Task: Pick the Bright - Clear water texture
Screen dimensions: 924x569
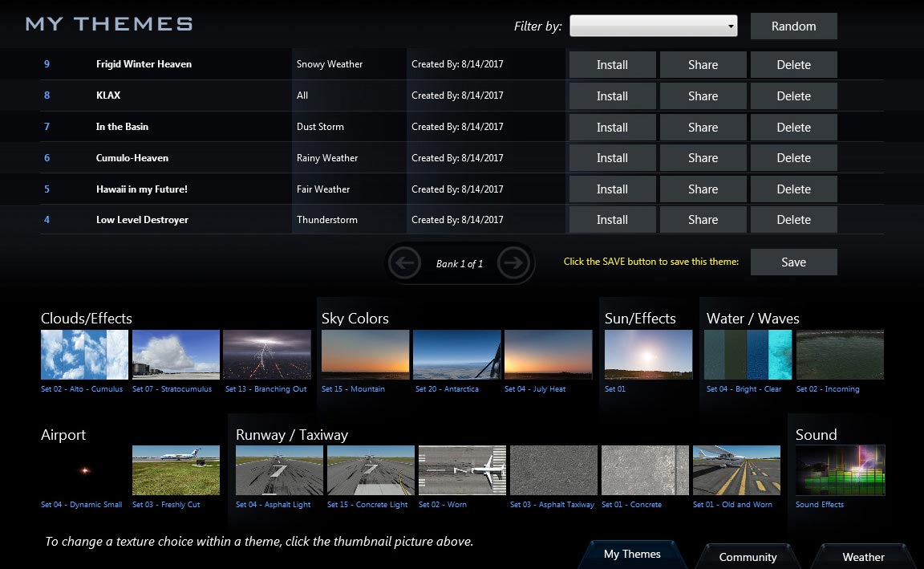Action: click(x=748, y=353)
